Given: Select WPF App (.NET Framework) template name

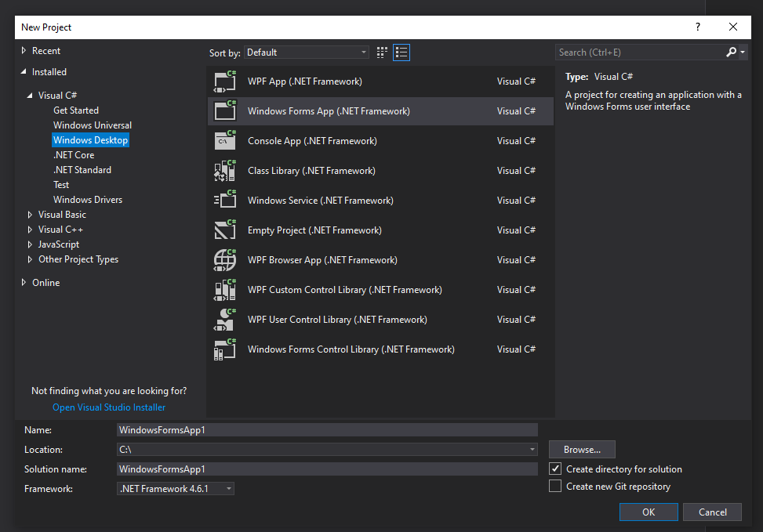Looking at the screenshot, I should coord(304,81).
